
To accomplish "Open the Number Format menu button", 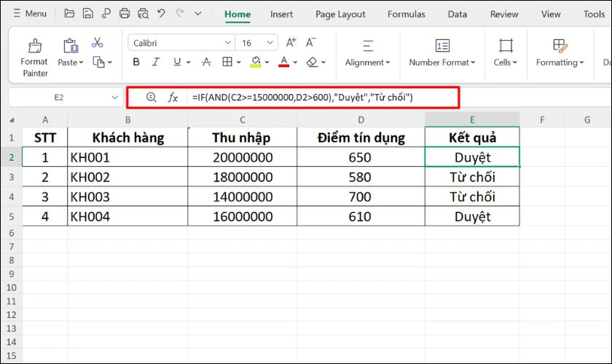I will (x=442, y=53).
